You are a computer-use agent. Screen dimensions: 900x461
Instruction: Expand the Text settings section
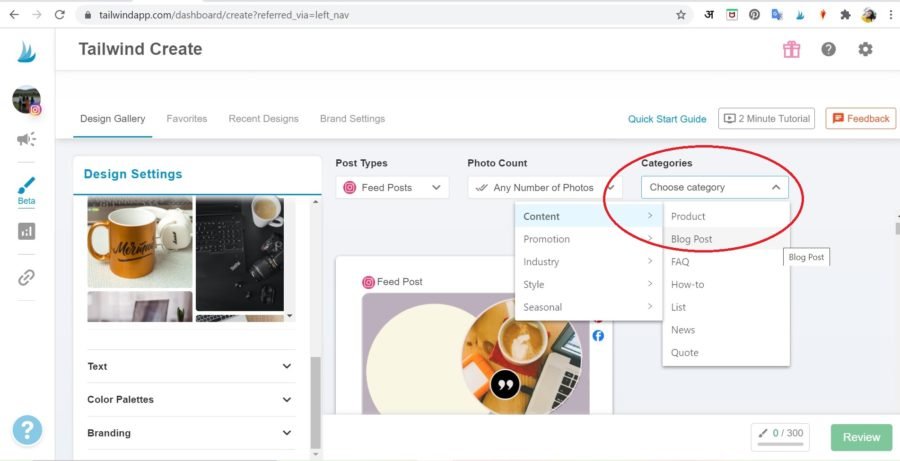point(190,366)
